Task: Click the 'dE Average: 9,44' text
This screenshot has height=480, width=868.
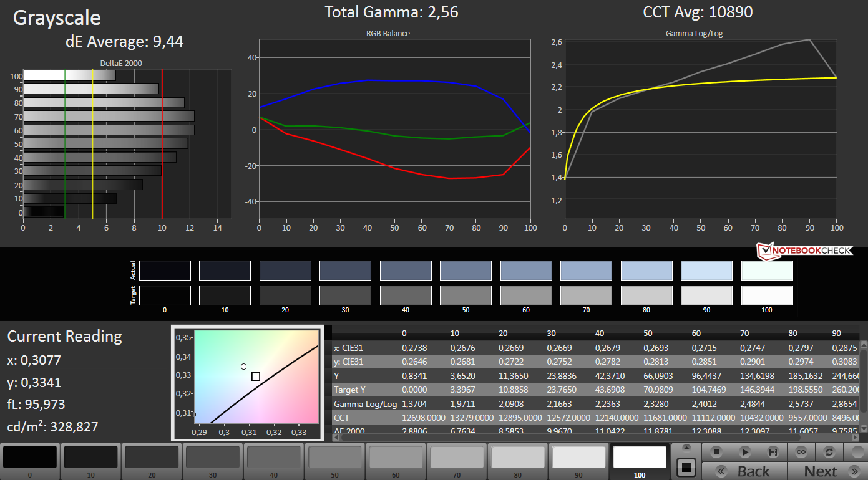Action: point(124,42)
